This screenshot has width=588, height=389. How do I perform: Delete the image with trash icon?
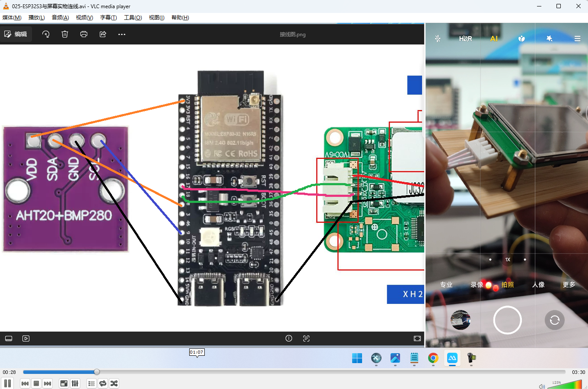click(x=65, y=34)
